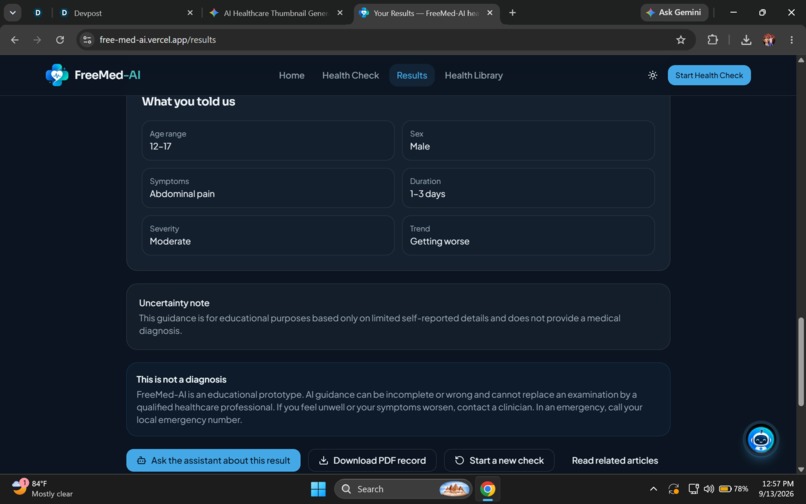Open the Chrome three-dot menu

click(x=792, y=40)
